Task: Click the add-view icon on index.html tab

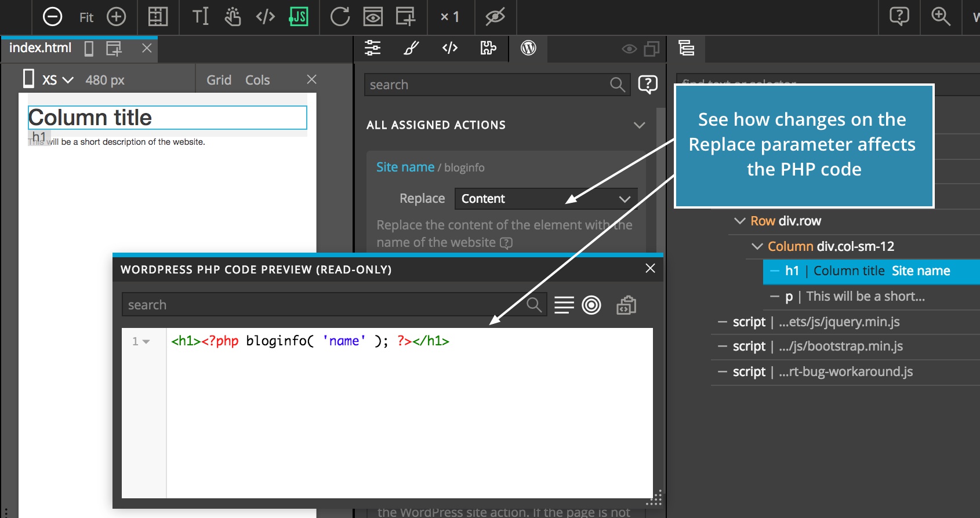Action: tap(114, 49)
